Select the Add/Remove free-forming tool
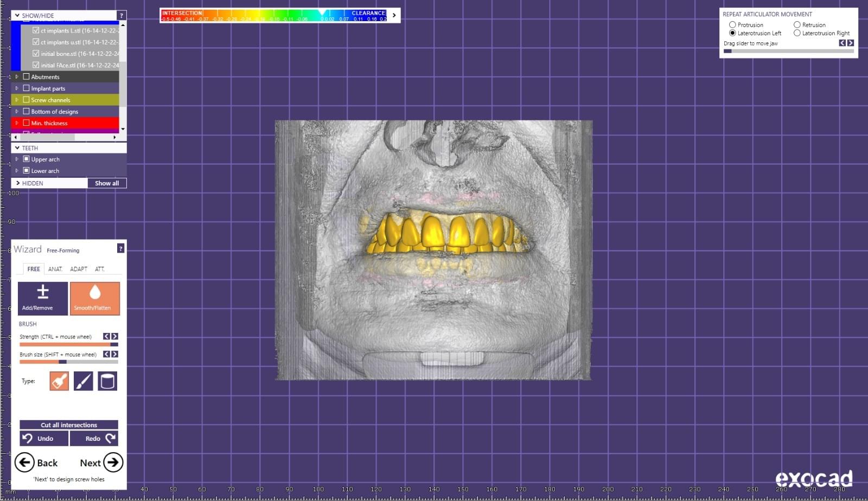The image size is (868, 501). click(x=42, y=298)
